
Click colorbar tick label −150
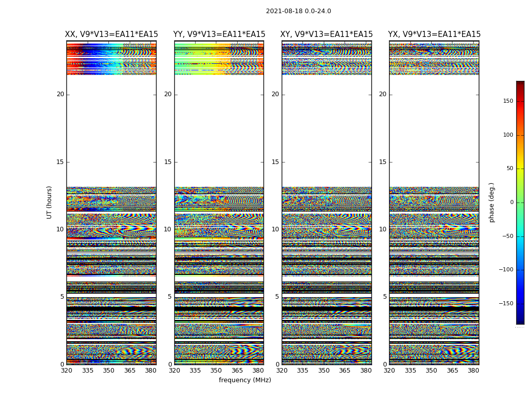pos(506,303)
